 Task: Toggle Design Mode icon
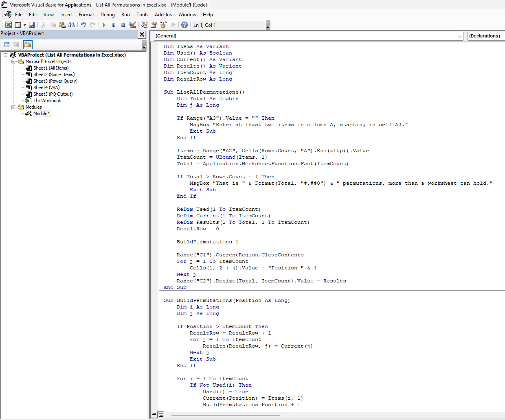pyautogui.click(x=133, y=25)
